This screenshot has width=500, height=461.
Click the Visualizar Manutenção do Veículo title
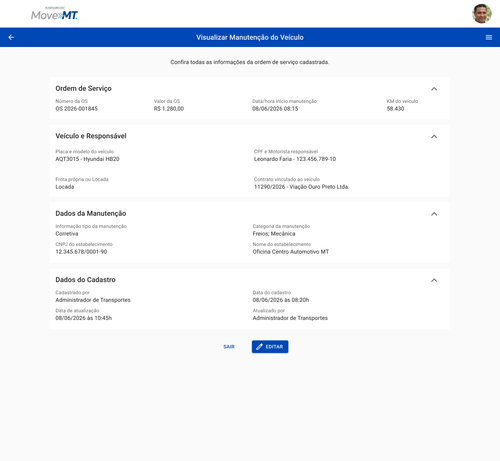[250, 37]
